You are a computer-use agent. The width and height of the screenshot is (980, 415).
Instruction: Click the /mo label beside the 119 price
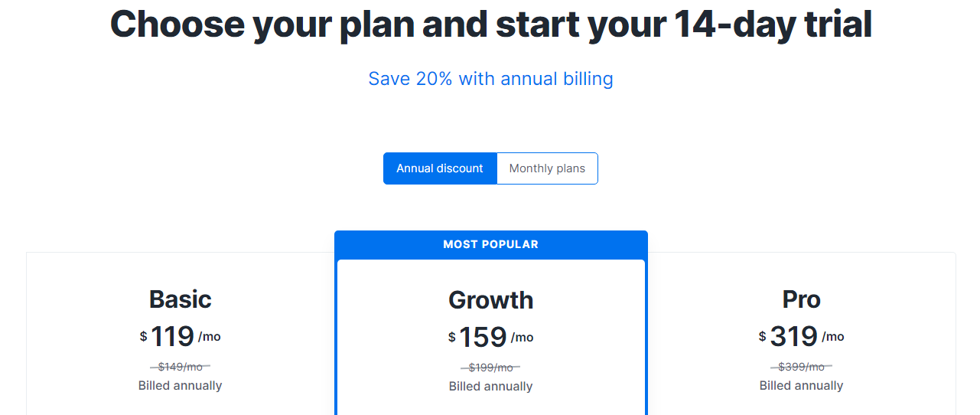(209, 336)
